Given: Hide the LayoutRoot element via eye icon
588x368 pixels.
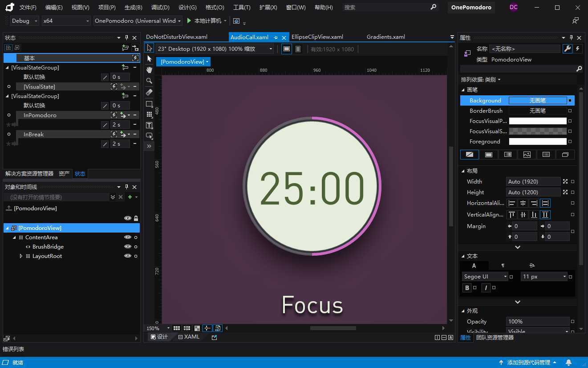Looking at the screenshot, I should point(128,256).
